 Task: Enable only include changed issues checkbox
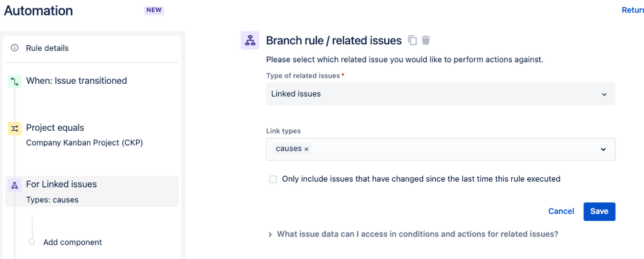point(273,179)
